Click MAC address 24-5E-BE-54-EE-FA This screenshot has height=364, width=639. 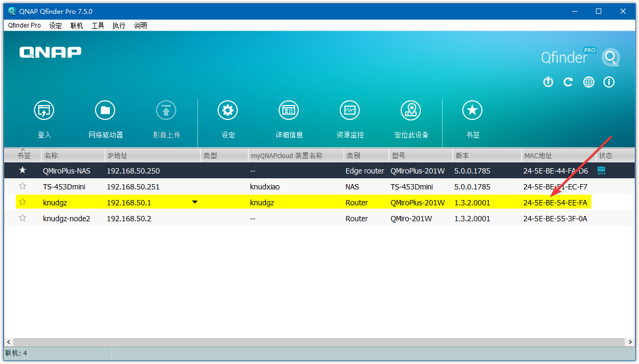tap(555, 203)
